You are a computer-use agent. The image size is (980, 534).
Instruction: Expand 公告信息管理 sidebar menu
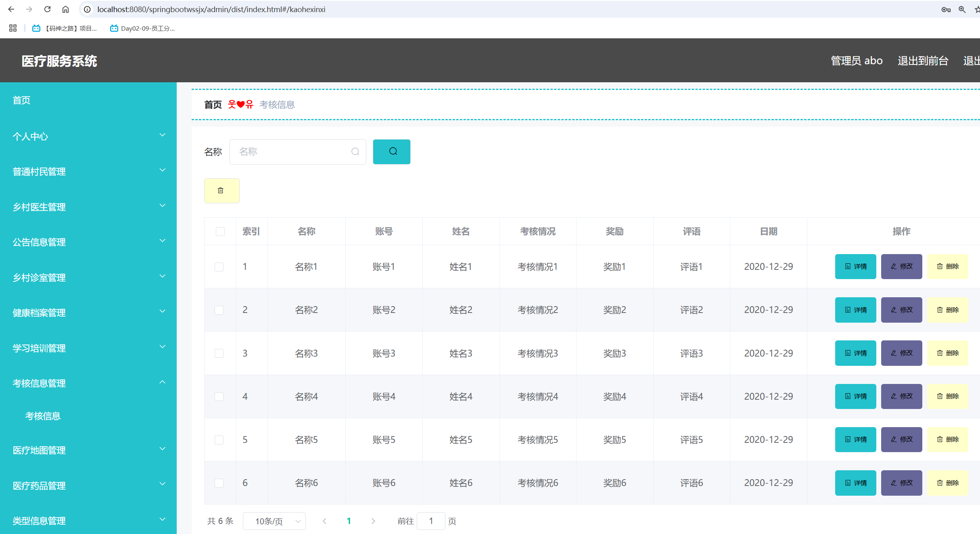point(88,242)
